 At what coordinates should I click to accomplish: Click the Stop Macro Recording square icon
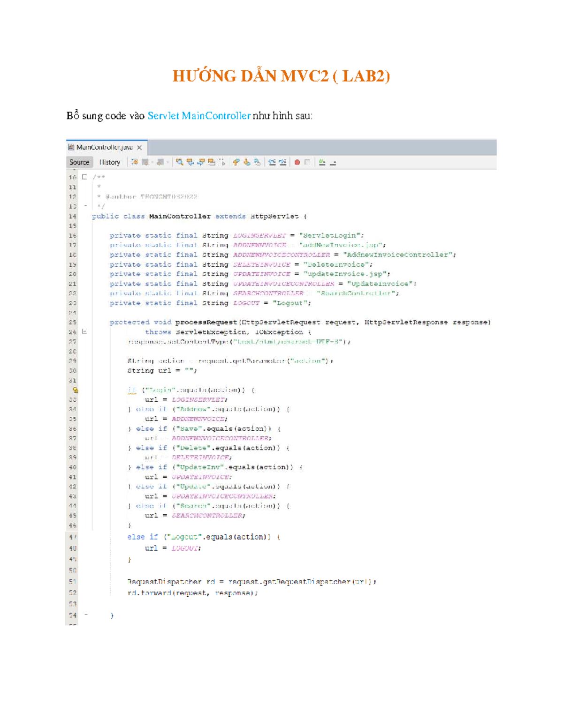(x=307, y=162)
